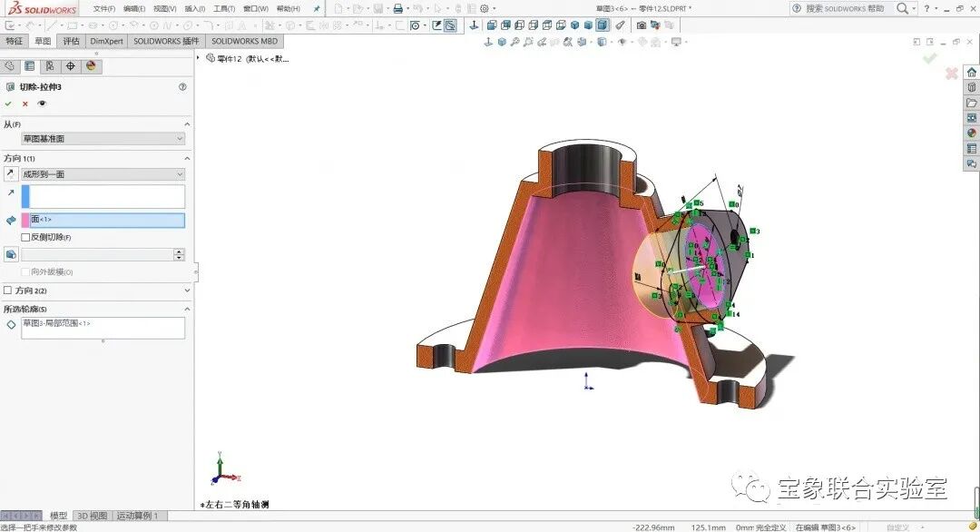This screenshot has height=532, width=980.
Task: Expand the 方向 2 section chevron
Action: (187, 291)
